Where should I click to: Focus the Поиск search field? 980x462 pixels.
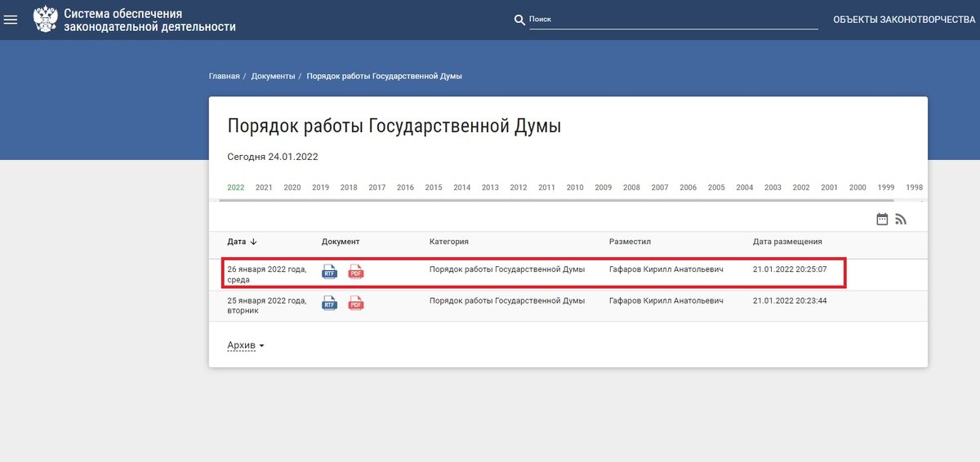tap(673, 19)
